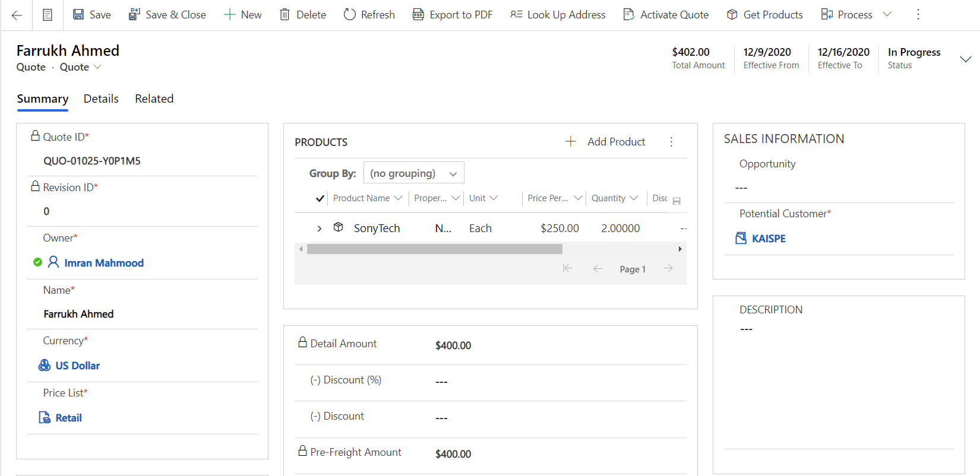The width and height of the screenshot is (980, 476).
Task: Open the Related tab
Action: (154, 99)
